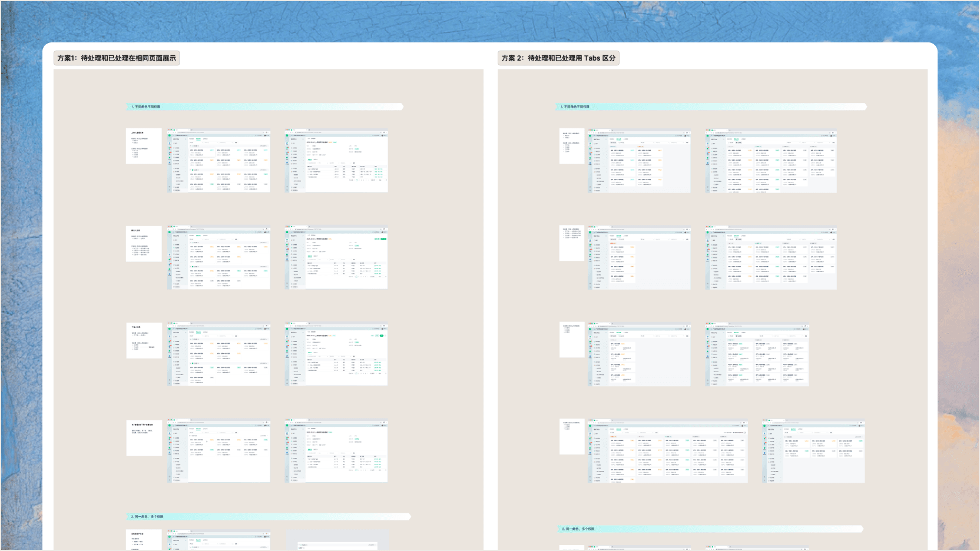Select 方案1 first-row task list mockup
980x551 pixels.
point(218,161)
